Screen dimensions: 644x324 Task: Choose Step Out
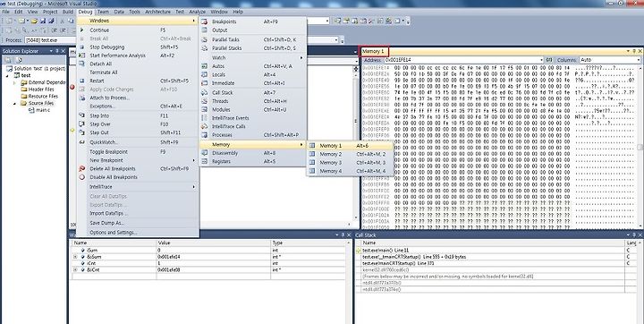[x=138, y=132]
